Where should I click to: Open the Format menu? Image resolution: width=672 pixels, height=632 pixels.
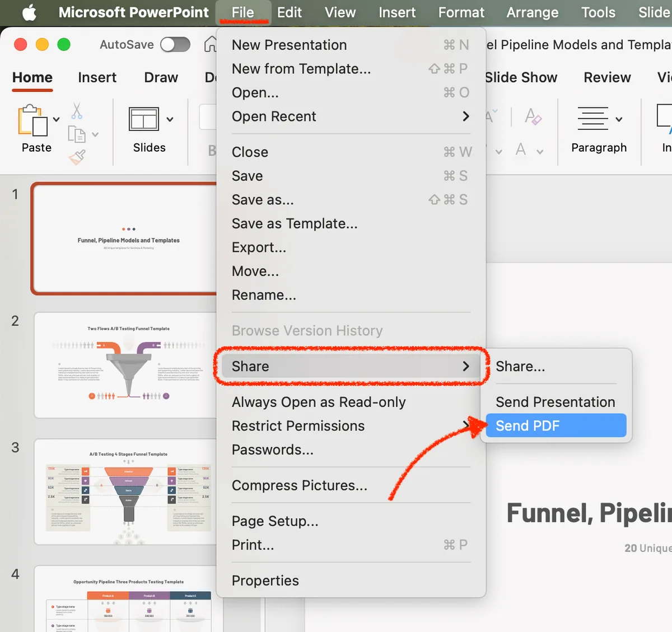pos(461,12)
